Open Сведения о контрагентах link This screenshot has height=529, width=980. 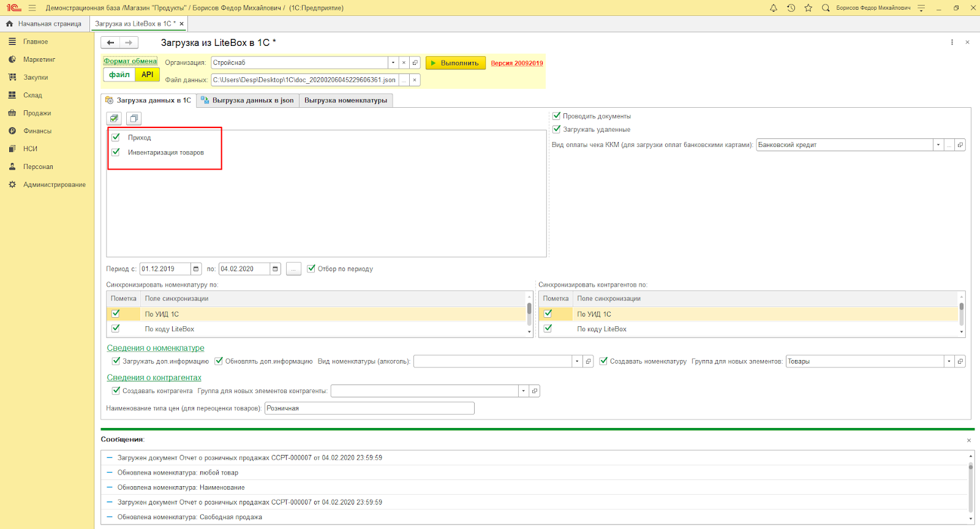tap(154, 378)
